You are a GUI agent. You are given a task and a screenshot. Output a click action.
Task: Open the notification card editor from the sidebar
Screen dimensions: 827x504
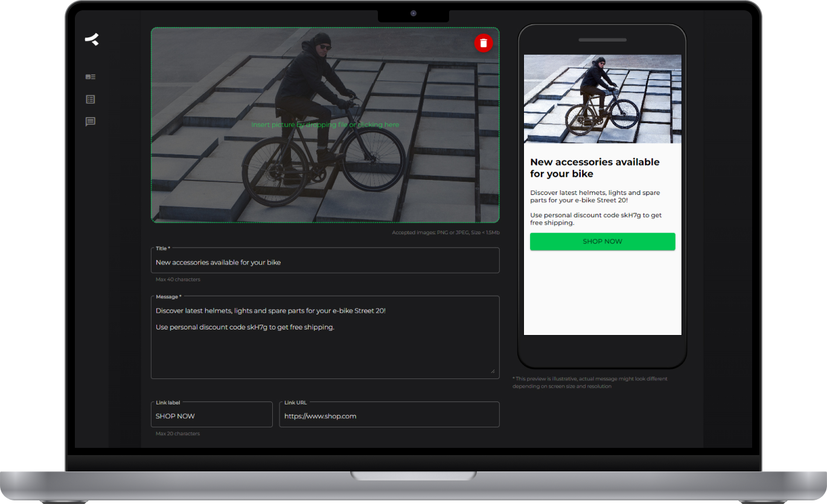[x=91, y=77]
